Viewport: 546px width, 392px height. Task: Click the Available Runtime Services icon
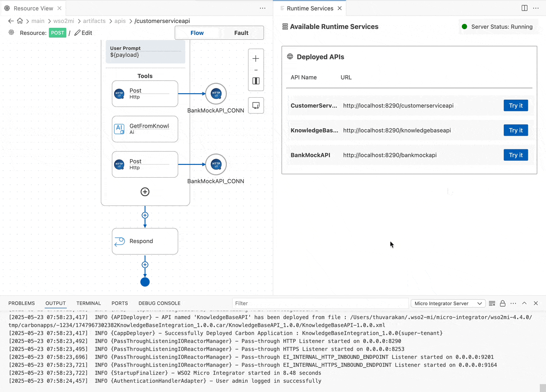pos(285,27)
